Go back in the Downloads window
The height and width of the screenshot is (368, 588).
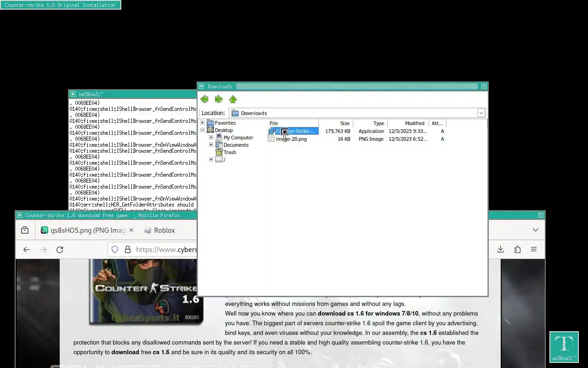click(x=204, y=99)
